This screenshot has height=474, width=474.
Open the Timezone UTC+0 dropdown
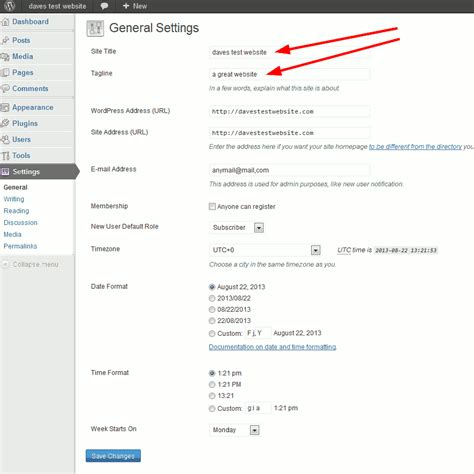pos(265,250)
